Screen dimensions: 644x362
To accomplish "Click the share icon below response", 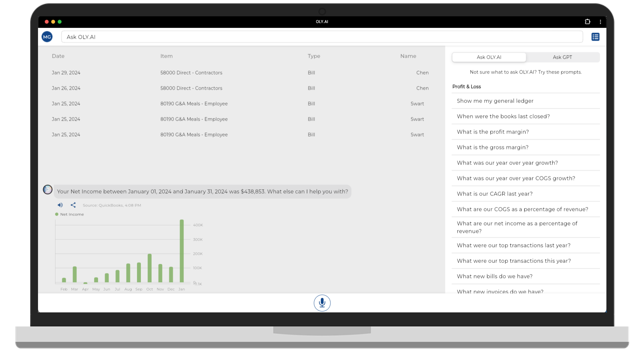I will click(x=73, y=205).
